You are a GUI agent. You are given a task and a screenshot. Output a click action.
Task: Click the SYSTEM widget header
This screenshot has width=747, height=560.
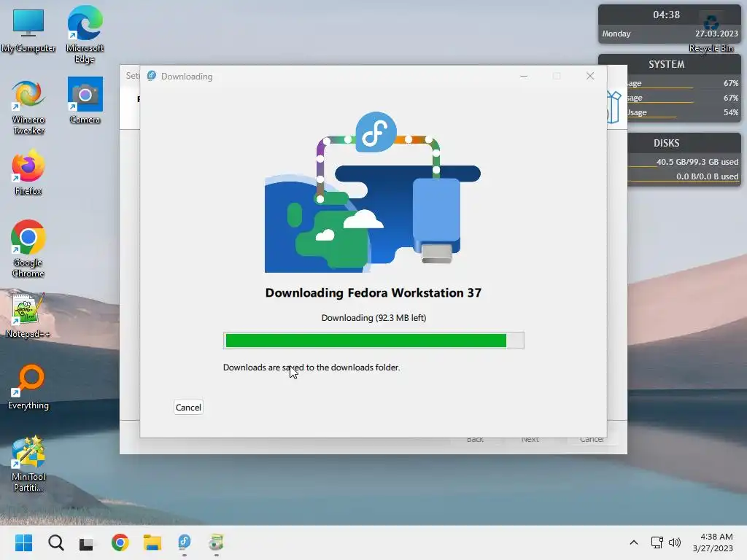click(x=667, y=64)
